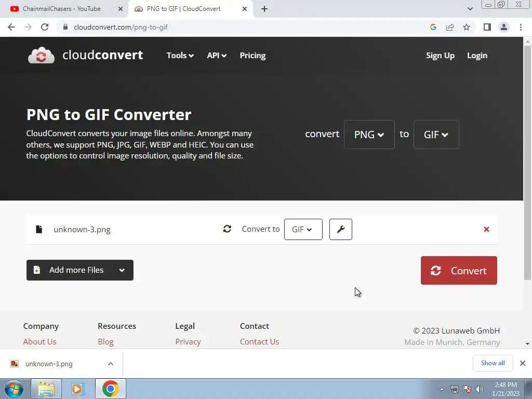The width and height of the screenshot is (532, 399).
Task: Click the scrollbar up arrow
Action: click(527, 41)
